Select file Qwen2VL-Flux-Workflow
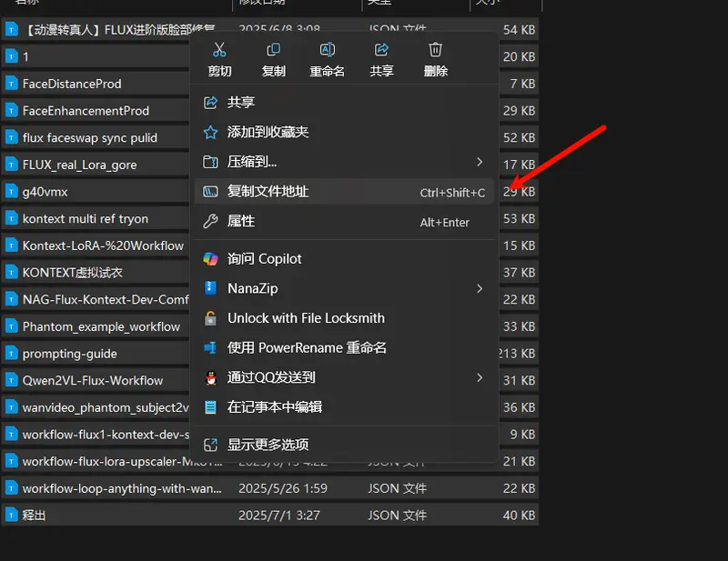The height and width of the screenshot is (561, 728). [93, 381]
